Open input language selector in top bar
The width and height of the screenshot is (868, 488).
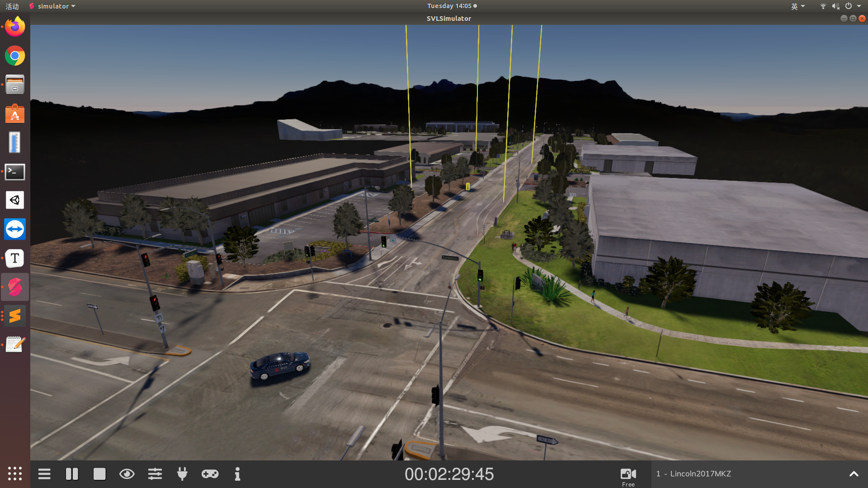point(797,6)
